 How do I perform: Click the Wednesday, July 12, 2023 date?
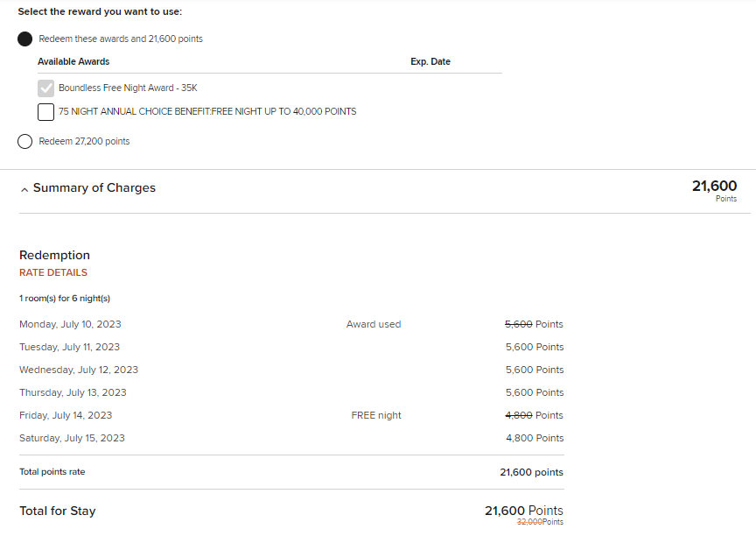click(79, 370)
